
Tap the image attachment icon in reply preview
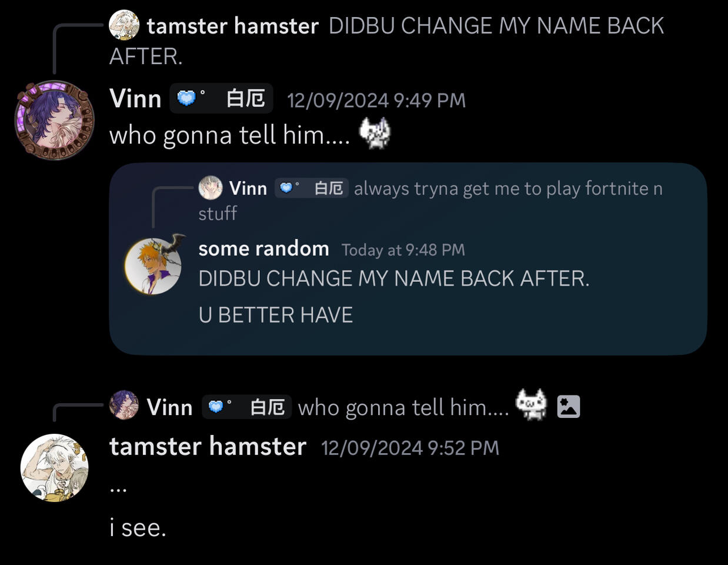click(x=569, y=407)
